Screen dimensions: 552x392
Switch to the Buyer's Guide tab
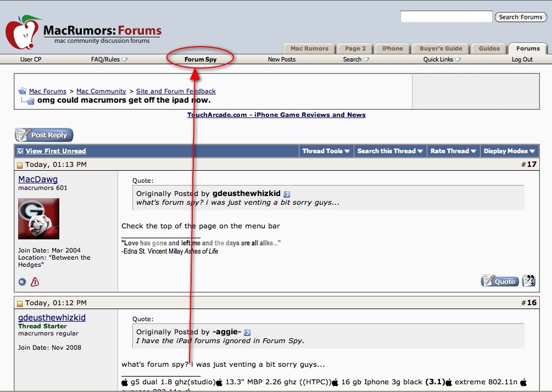[x=441, y=48]
